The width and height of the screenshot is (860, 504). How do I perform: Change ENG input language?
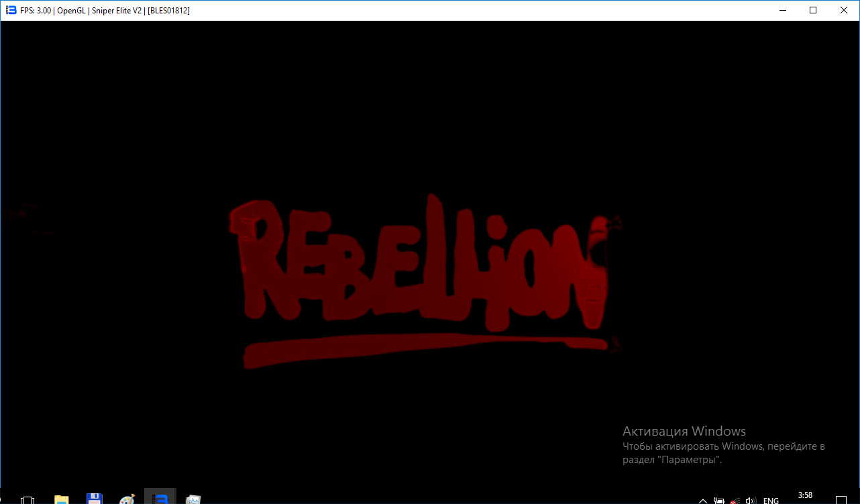(x=771, y=500)
